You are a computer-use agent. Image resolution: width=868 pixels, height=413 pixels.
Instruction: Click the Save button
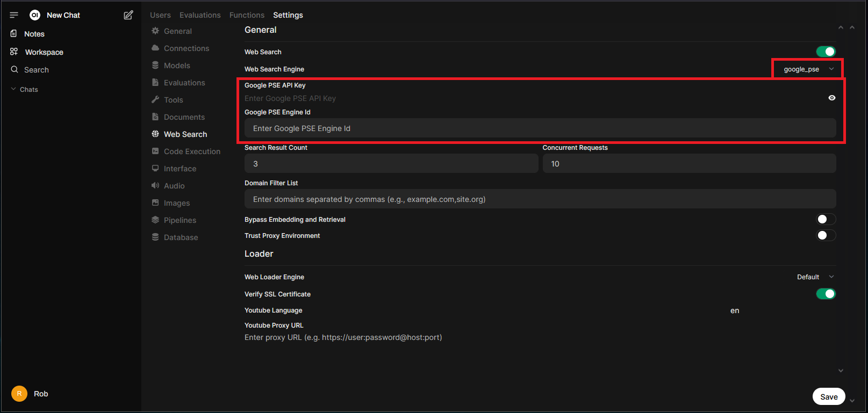[829, 397]
